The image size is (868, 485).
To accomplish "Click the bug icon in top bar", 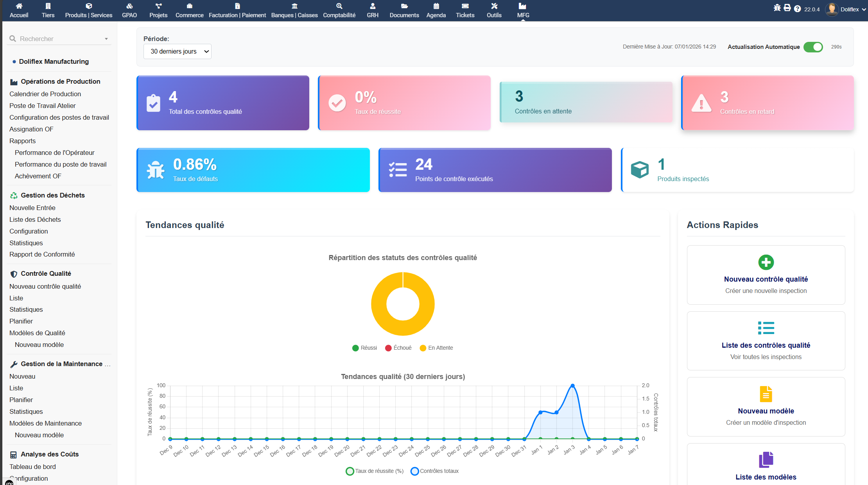I will [x=777, y=8].
